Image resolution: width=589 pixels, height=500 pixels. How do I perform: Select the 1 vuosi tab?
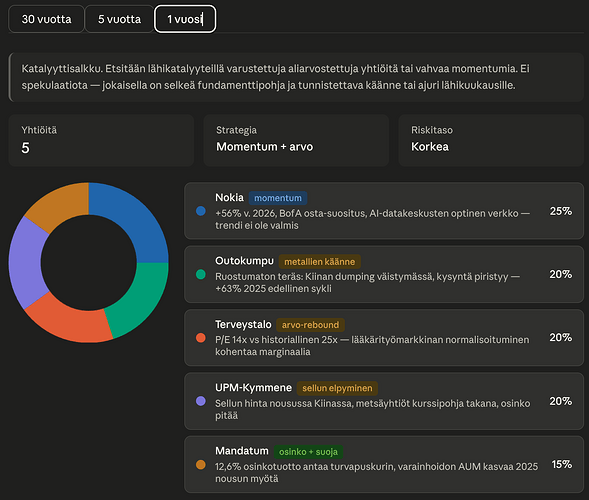point(185,19)
